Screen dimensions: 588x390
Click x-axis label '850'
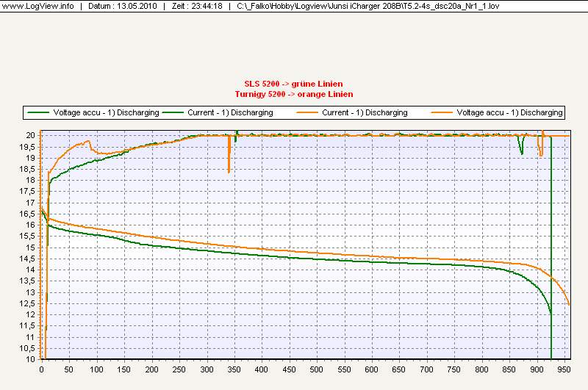tap(509, 369)
